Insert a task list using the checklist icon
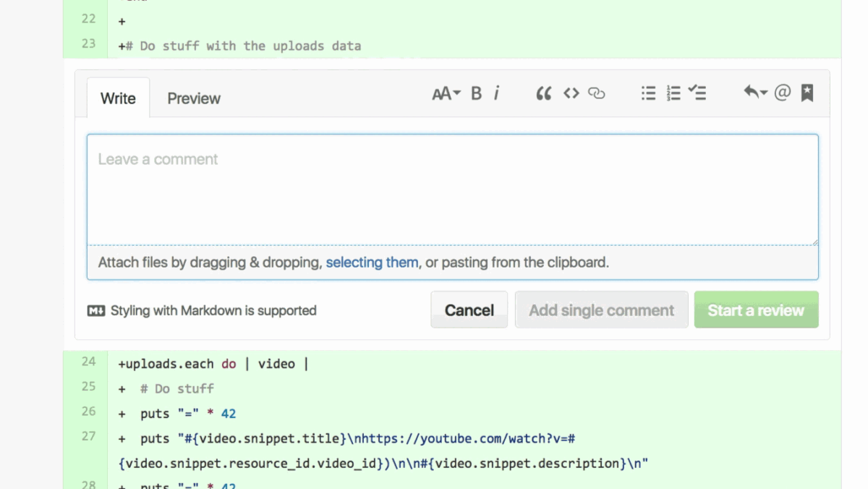Image resolution: width=868 pixels, height=489 pixels. 697,93
